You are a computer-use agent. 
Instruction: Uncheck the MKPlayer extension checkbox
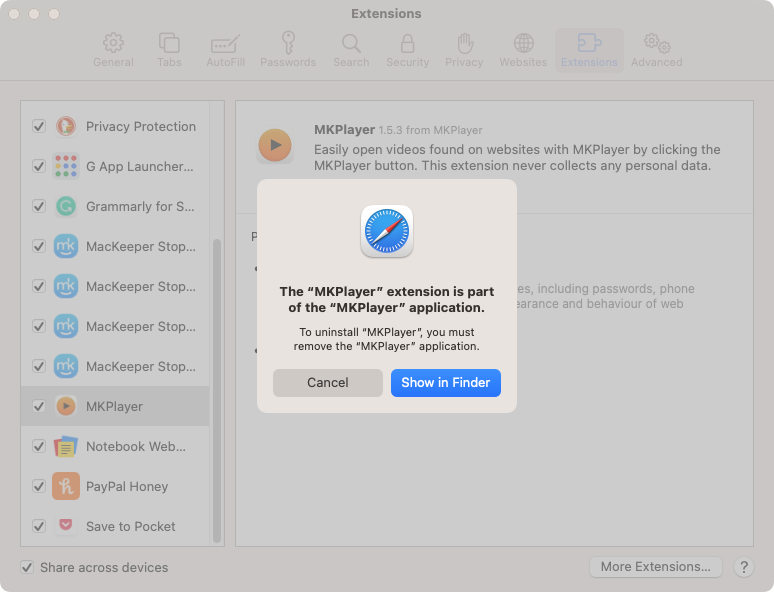(39, 406)
